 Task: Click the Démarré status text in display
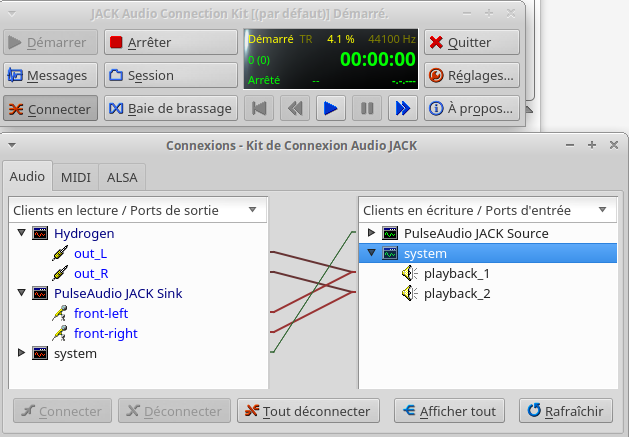[271, 39]
